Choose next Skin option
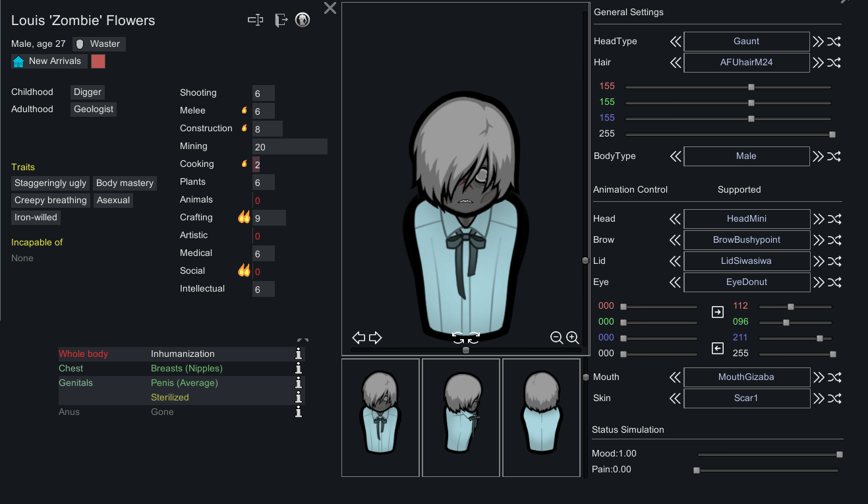Image resolution: width=868 pixels, height=504 pixels. point(818,398)
